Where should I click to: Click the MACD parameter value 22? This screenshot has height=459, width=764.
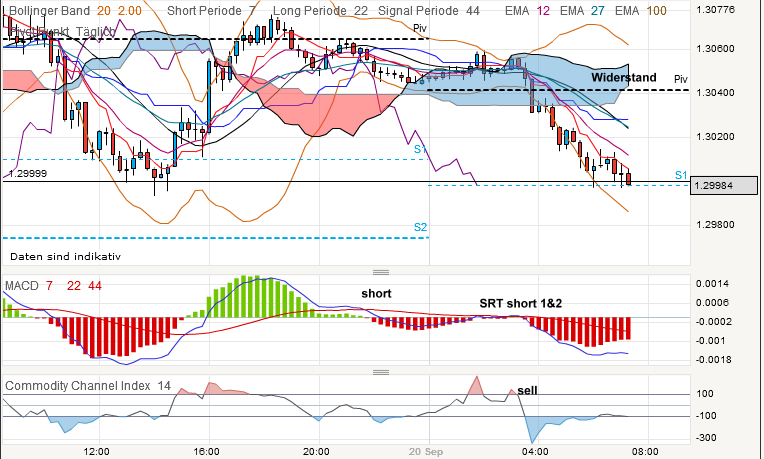74,286
